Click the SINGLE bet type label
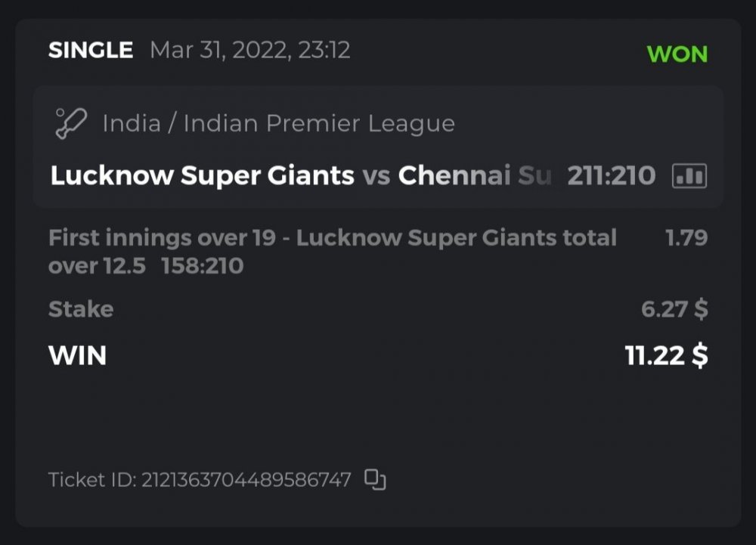The width and height of the screenshot is (756, 545). [x=91, y=51]
